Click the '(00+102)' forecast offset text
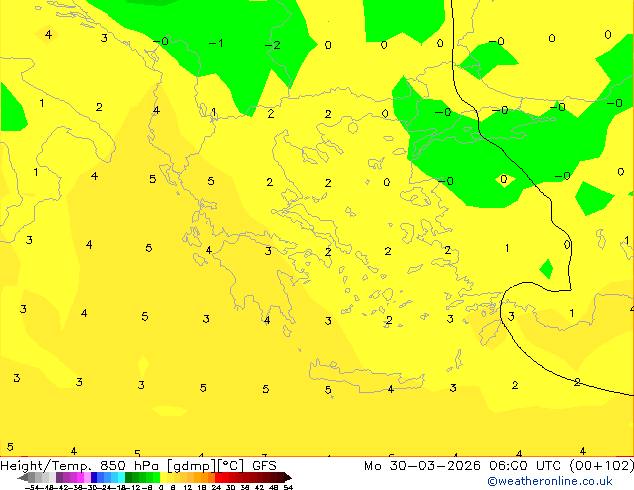 tap(602, 466)
